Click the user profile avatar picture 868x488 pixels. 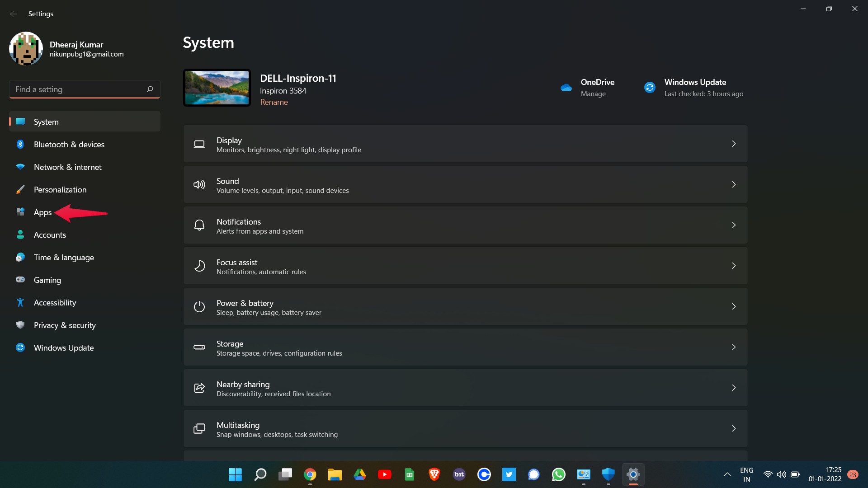coord(26,49)
